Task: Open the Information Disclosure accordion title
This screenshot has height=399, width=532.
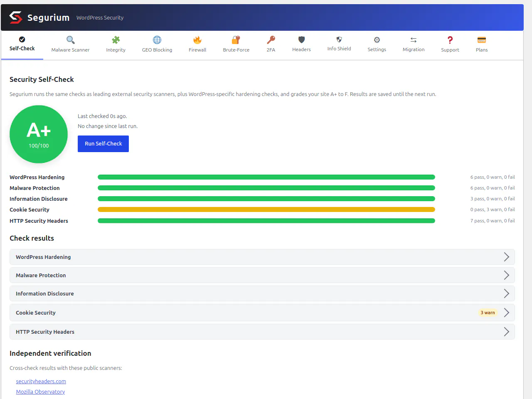Action: (x=45, y=294)
